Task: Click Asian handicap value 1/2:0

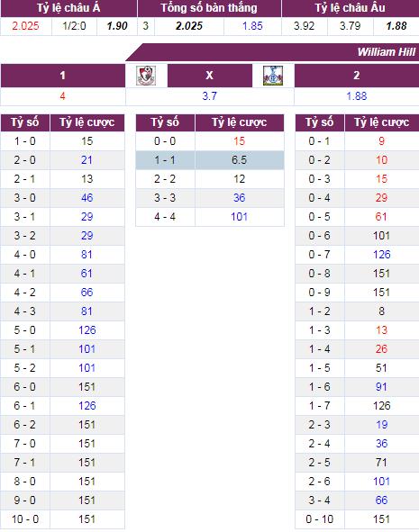Action: [x=74, y=26]
